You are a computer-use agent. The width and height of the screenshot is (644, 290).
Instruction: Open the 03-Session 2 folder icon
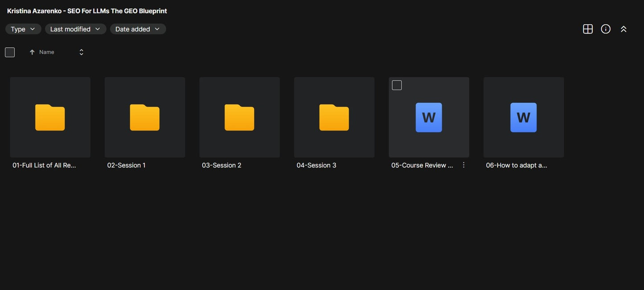tap(239, 118)
